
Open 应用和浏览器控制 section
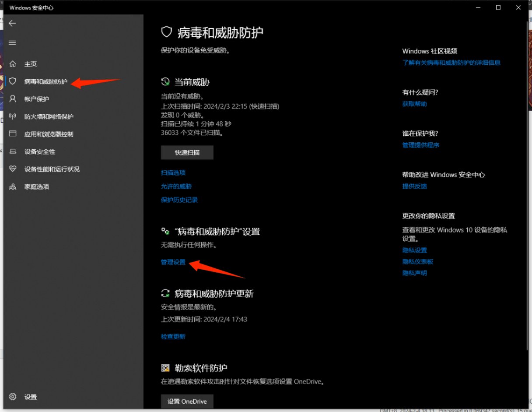click(x=49, y=134)
